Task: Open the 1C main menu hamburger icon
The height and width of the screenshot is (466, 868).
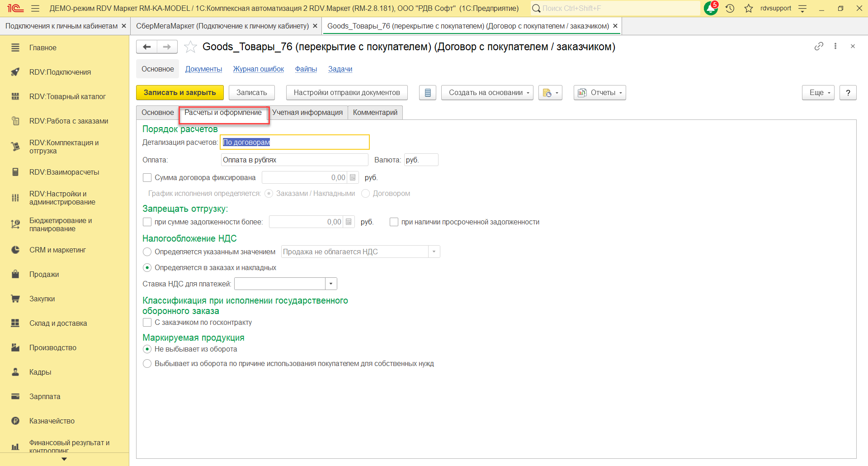Action: [35, 8]
